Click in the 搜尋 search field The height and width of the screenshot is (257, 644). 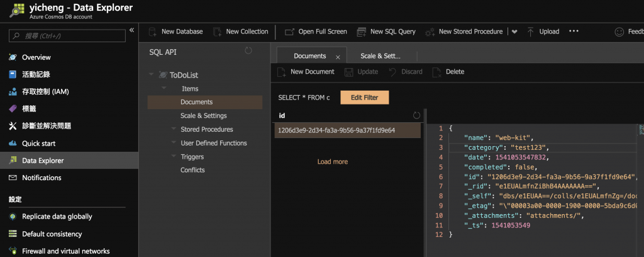click(67, 36)
